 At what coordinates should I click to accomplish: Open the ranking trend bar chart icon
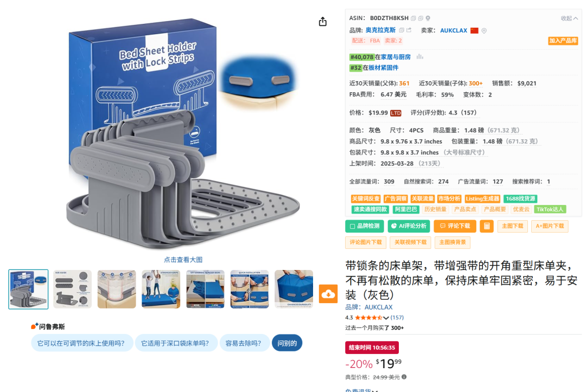[419, 57]
